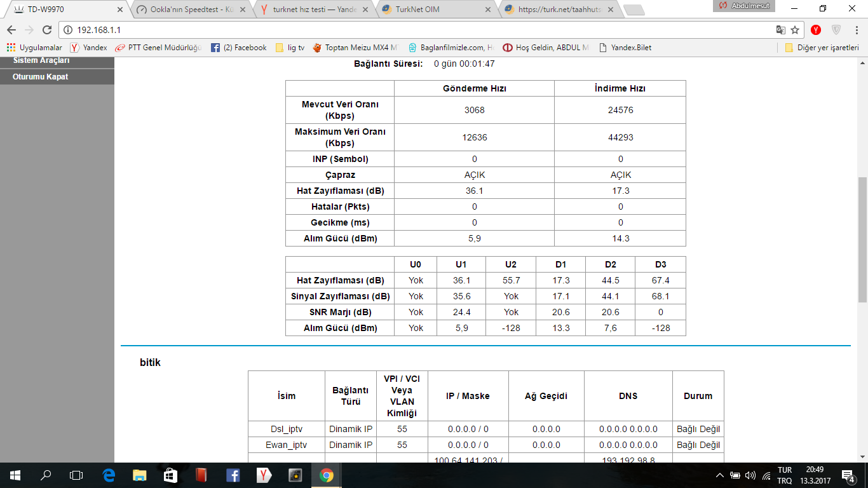Click the browser Forward arrow
The width and height of the screenshot is (868, 488).
(x=29, y=30)
